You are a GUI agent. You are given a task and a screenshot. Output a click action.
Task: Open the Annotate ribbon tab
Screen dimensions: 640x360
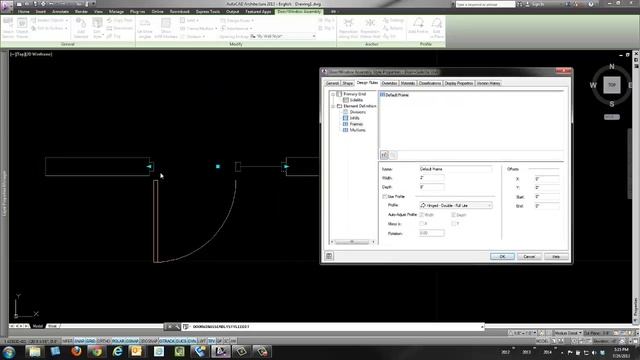(x=60, y=12)
